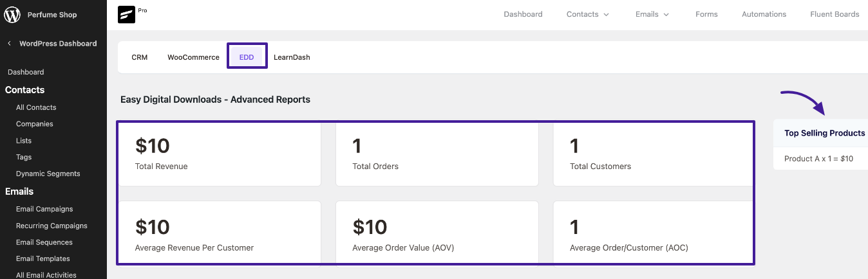
Task: Open Email Campaigns in sidebar
Action: pyautogui.click(x=44, y=209)
